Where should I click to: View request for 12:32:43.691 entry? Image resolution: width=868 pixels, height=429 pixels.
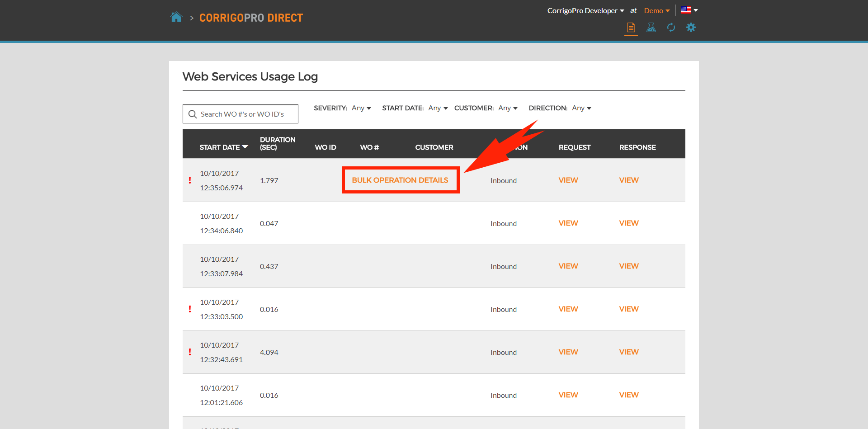[568, 352]
